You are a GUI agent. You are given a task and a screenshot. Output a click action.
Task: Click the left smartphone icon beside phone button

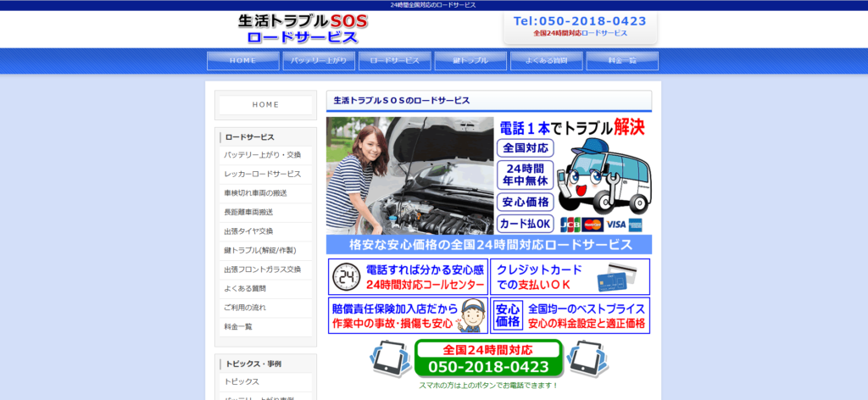(390, 359)
